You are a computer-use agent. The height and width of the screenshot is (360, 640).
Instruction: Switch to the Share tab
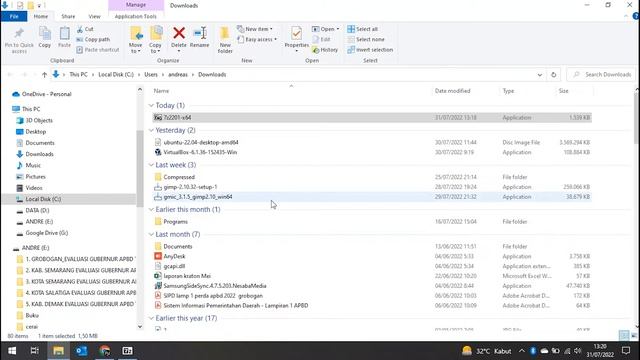(68, 16)
